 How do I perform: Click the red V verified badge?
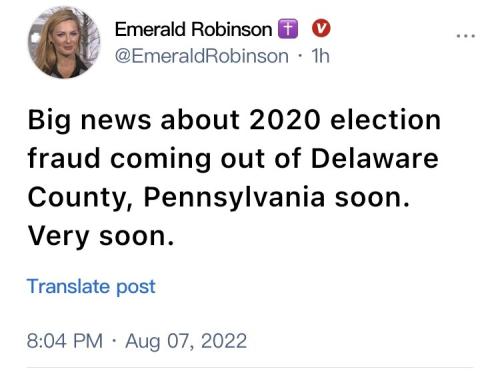pos(321,29)
